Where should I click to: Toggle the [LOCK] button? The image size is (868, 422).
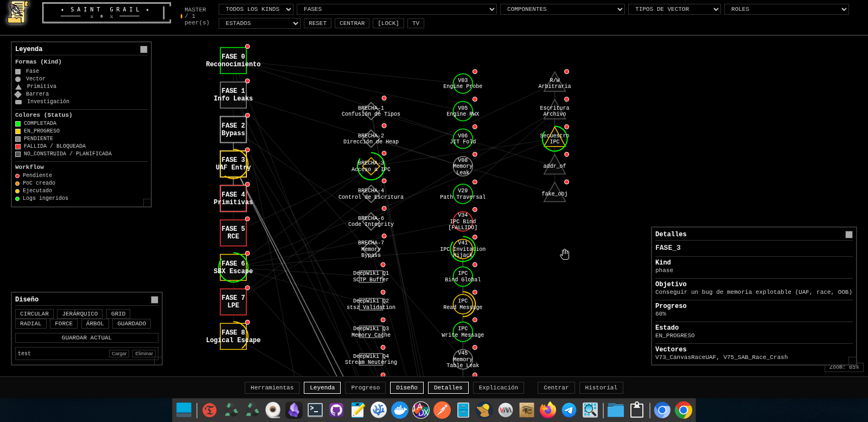pyautogui.click(x=388, y=23)
